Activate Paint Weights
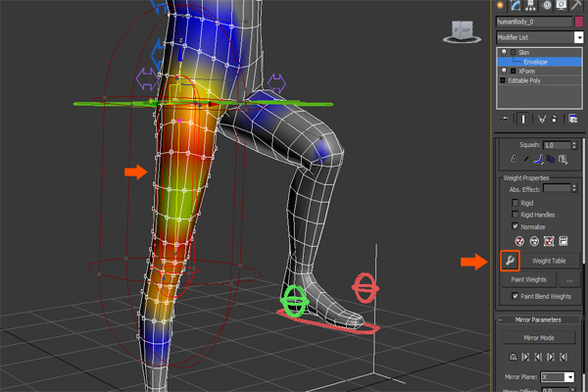 point(529,279)
